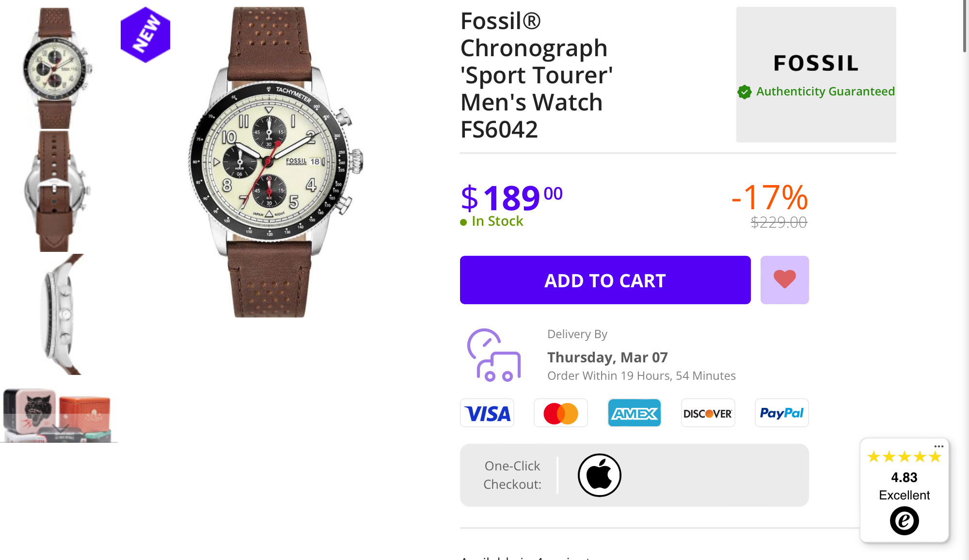Click the Authenticity Guaranteed link
The image size is (969, 560).
[825, 92]
